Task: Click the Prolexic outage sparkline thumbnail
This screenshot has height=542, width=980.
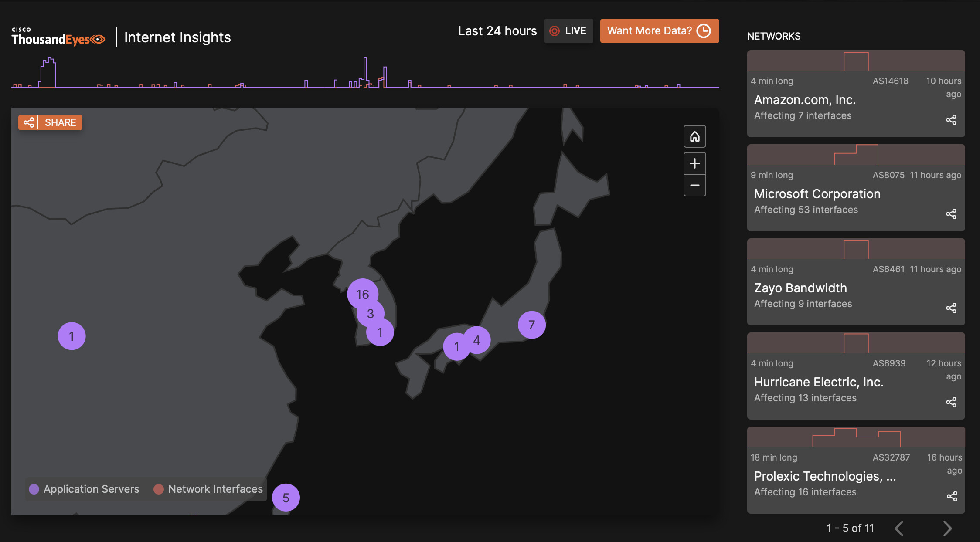Action: [x=856, y=437]
